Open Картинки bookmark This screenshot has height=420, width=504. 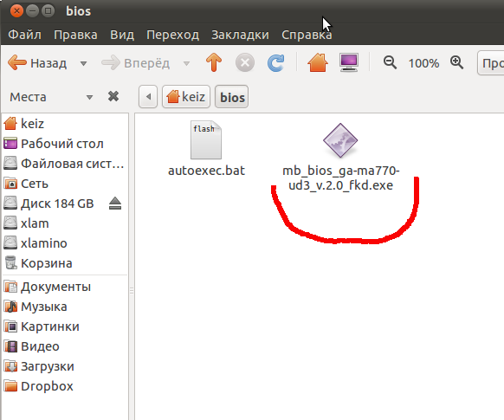tap(65, 326)
